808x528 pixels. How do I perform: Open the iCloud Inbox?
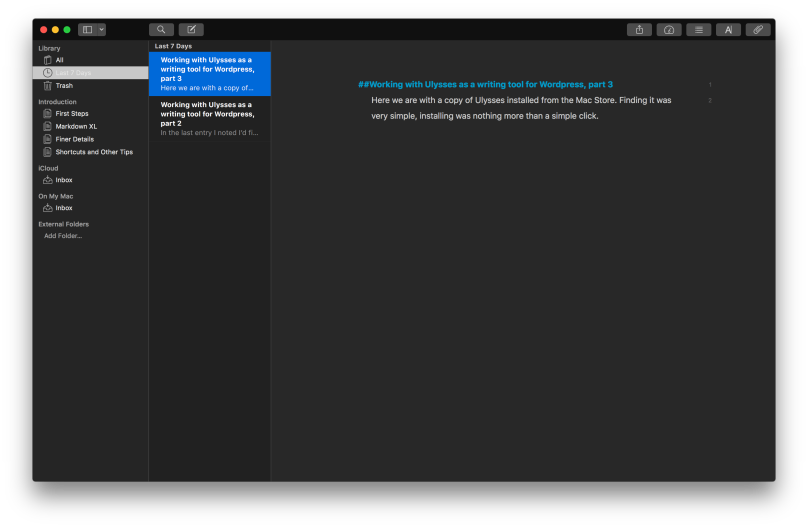pos(90,180)
